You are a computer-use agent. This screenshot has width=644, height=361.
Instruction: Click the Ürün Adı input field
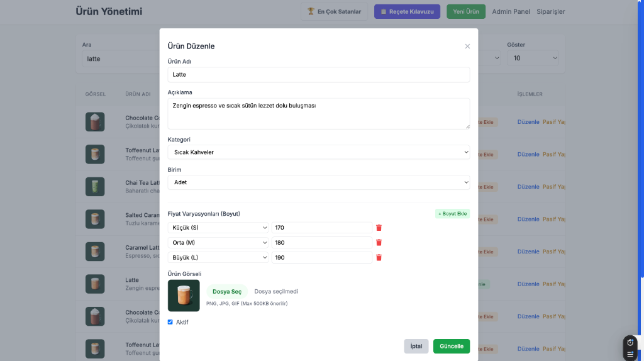318,74
